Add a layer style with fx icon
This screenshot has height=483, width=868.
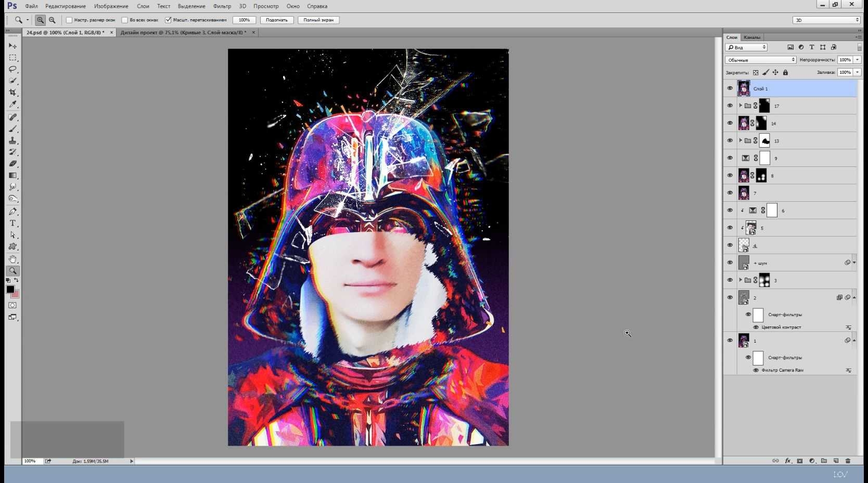[788, 461]
